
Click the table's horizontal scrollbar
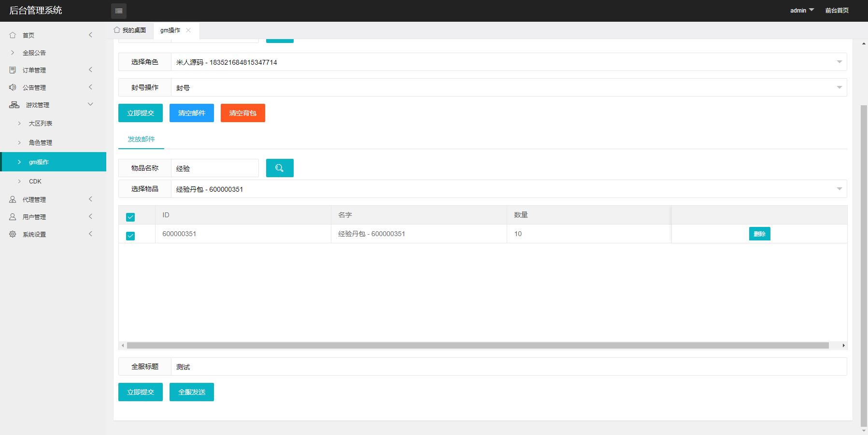coord(477,345)
